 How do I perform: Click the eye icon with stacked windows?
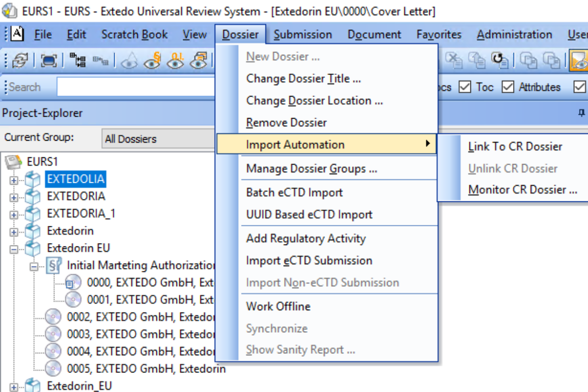pyautogui.click(x=198, y=60)
